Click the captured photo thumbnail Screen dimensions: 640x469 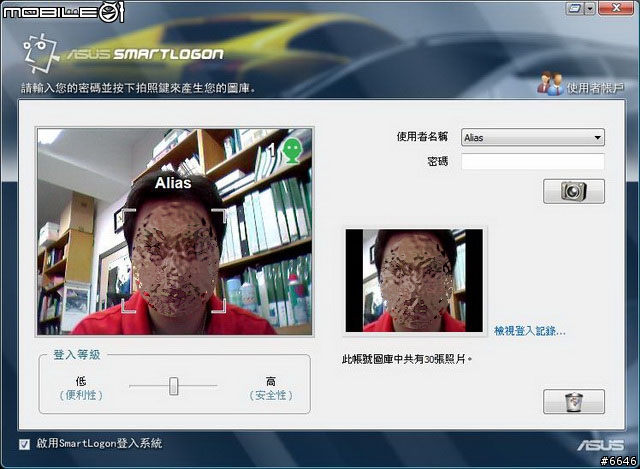coord(414,280)
